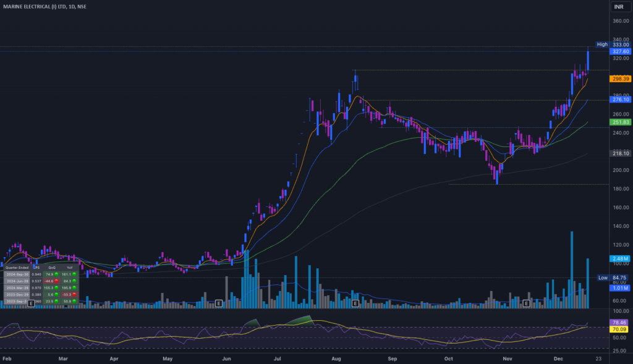Click the purple 78.46 RSI value label

(619, 323)
